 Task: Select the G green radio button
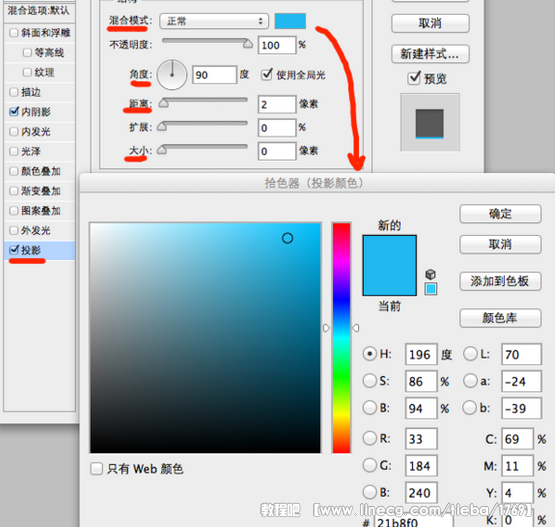click(370, 465)
